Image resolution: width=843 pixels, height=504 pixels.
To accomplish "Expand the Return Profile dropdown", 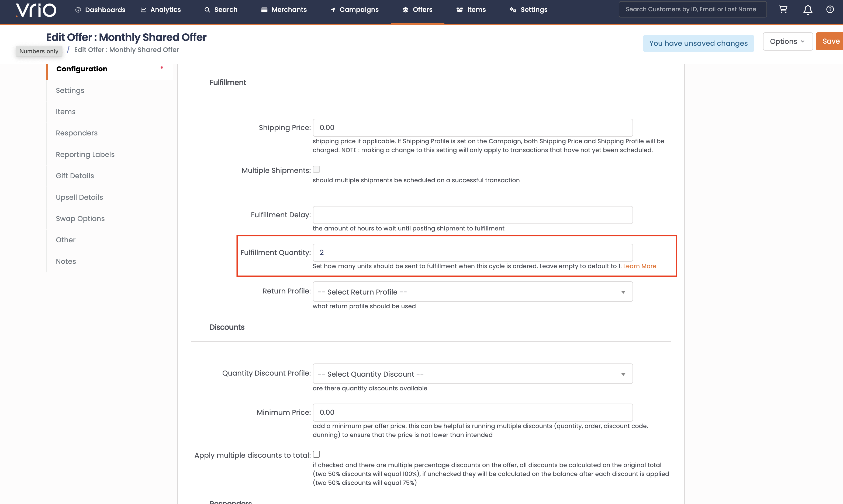I will click(x=472, y=292).
